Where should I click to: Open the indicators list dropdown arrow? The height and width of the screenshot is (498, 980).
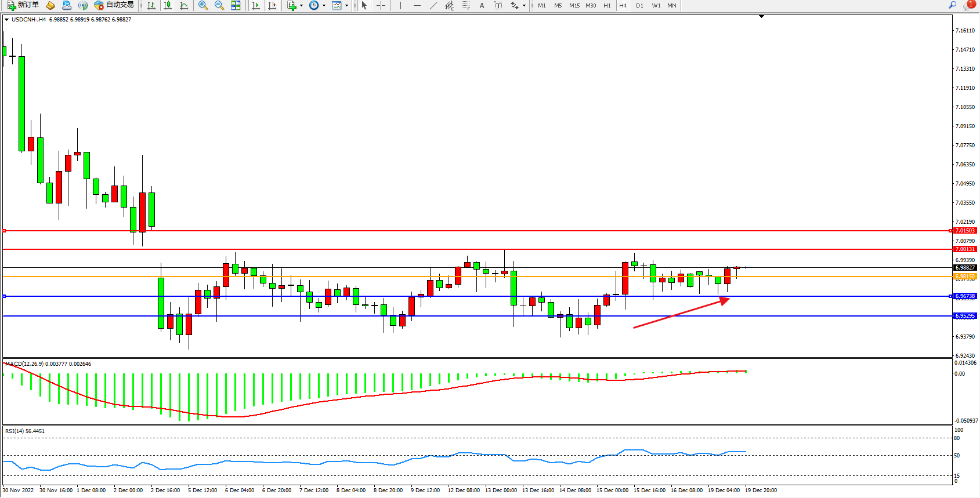(301, 6)
